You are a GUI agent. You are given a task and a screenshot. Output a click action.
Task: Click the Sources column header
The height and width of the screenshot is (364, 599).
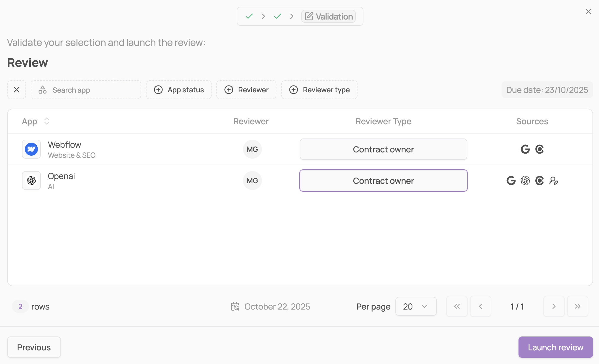coord(532,121)
